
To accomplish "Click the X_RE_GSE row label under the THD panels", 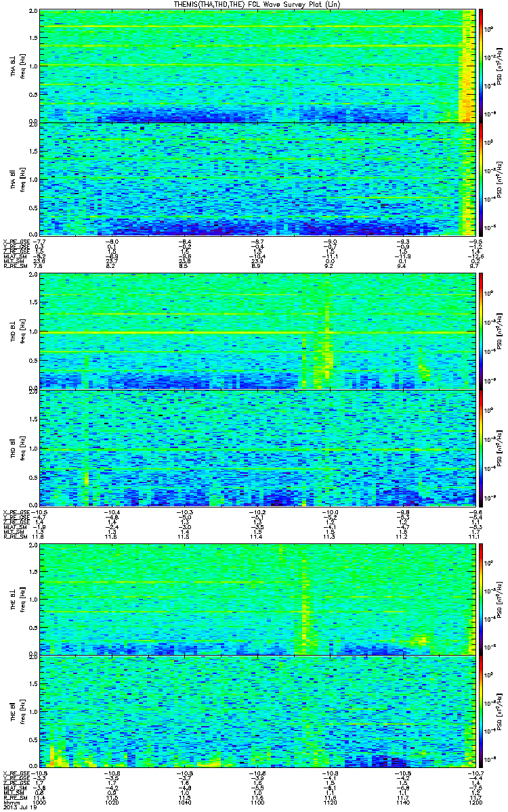I will pos(15,512).
